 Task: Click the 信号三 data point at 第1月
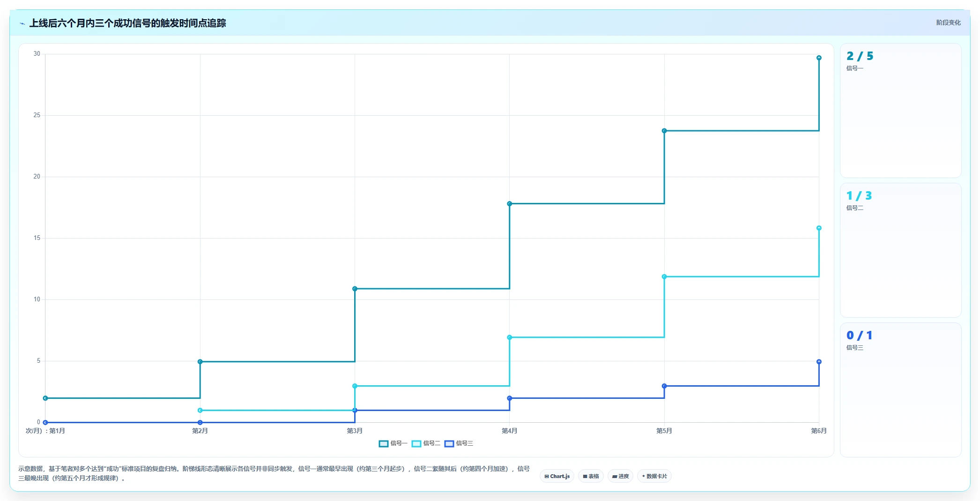(45, 423)
